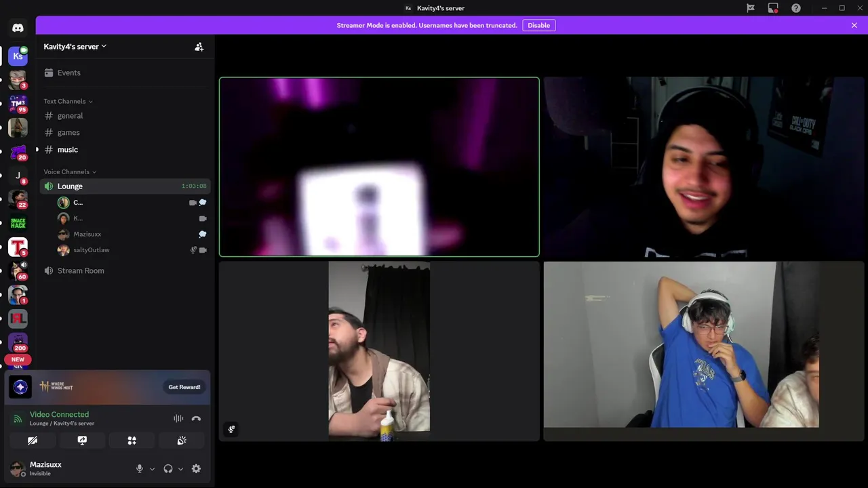Open the games text channel
This screenshot has width=868, height=488.
[125, 133]
